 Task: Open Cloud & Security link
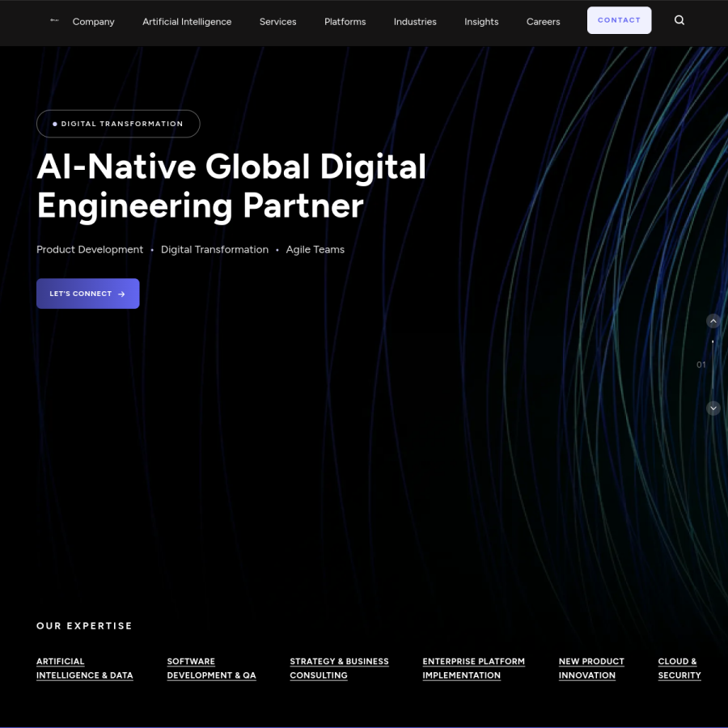pos(679,668)
